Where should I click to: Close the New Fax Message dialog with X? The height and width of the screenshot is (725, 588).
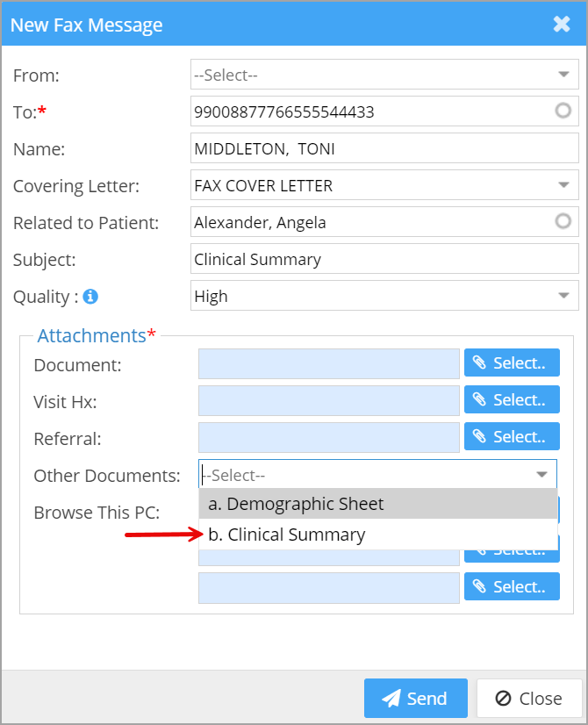[562, 25]
